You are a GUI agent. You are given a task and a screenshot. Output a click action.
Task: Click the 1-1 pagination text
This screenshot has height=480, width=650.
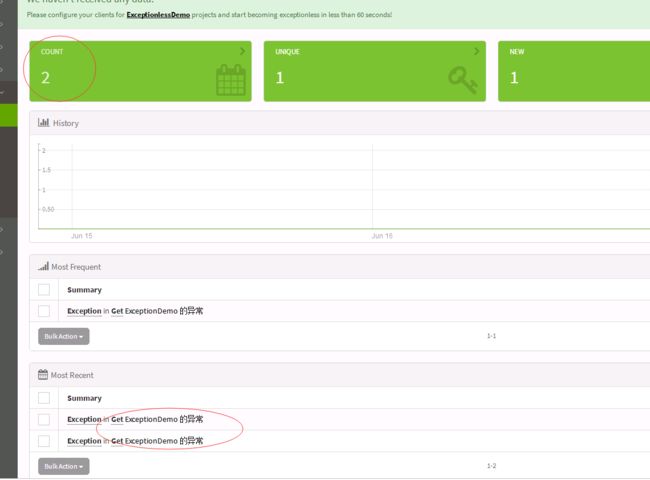[x=491, y=336]
